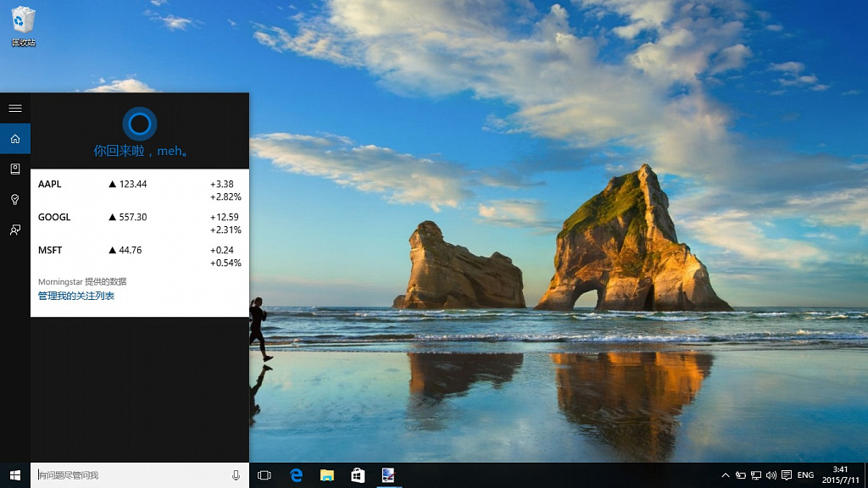
Task: Open File Explorer from taskbar
Action: tap(327, 475)
